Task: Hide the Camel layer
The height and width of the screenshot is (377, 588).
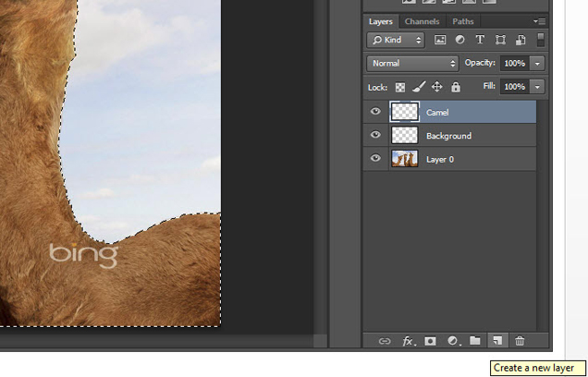Action: [x=375, y=112]
